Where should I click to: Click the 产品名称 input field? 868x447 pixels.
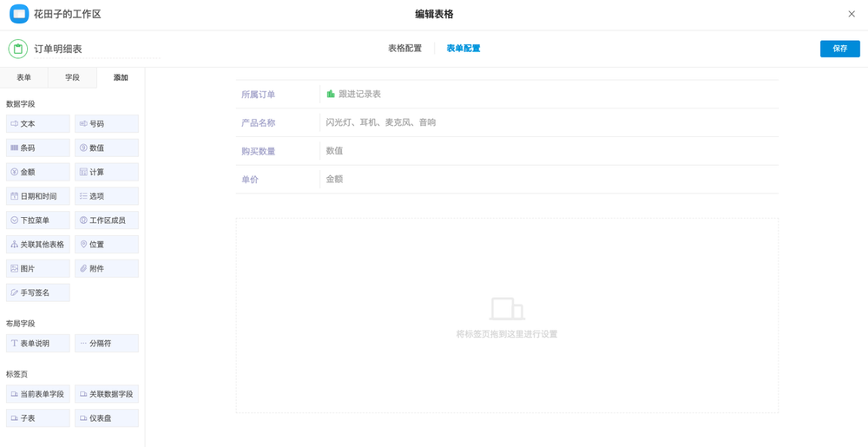tap(547, 122)
